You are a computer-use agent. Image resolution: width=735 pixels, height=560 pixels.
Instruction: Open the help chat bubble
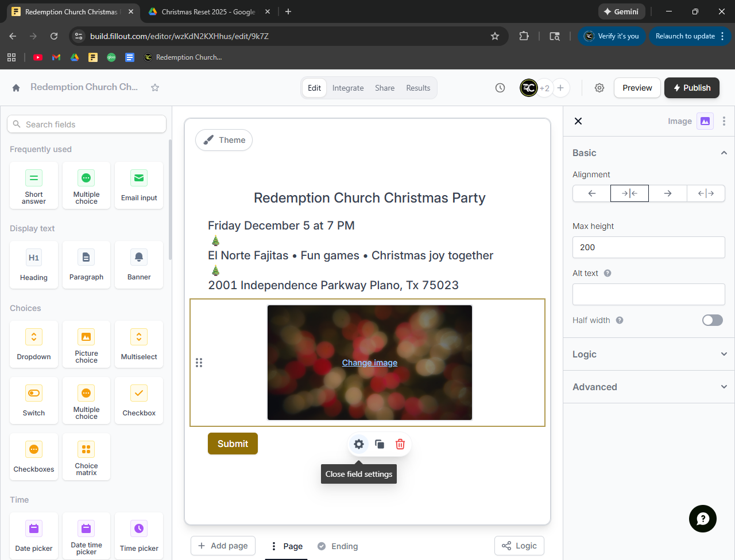click(x=703, y=519)
